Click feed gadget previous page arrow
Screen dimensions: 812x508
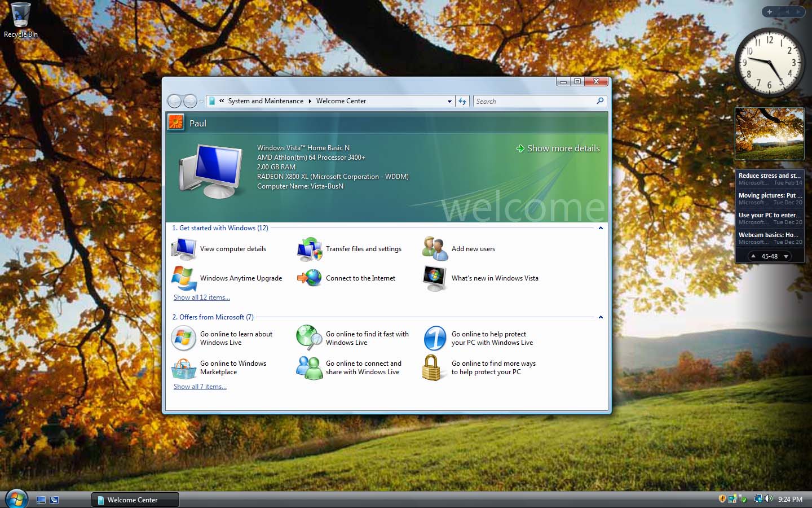[x=753, y=256]
